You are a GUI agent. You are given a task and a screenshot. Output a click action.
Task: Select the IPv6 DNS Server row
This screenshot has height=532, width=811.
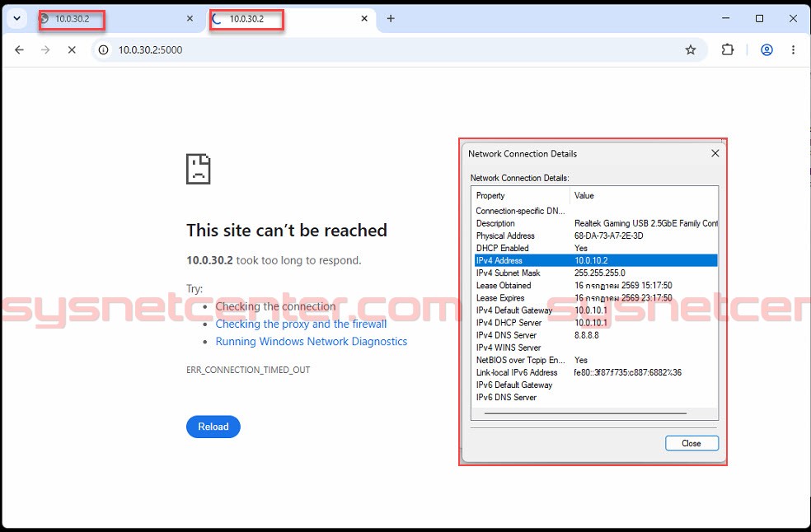tap(596, 397)
